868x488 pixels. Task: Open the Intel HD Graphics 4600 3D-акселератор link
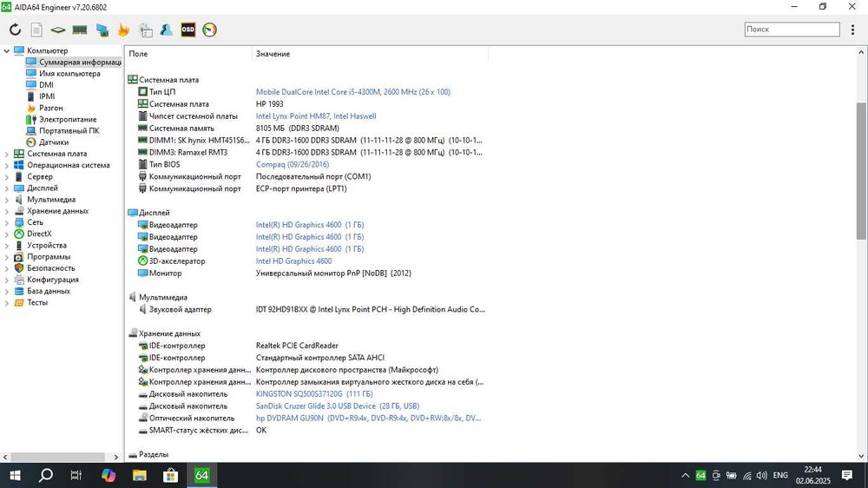[293, 261]
